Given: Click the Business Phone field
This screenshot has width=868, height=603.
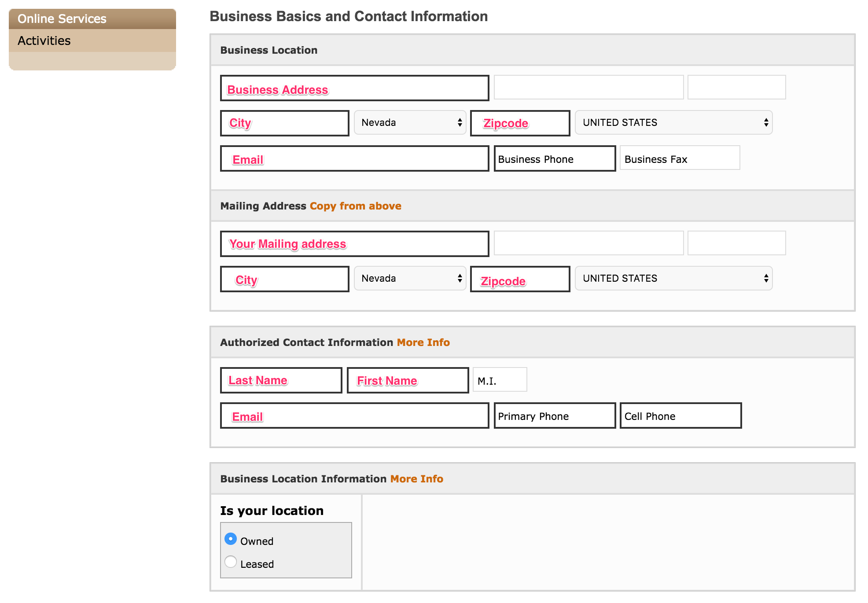Looking at the screenshot, I should click(555, 158).
